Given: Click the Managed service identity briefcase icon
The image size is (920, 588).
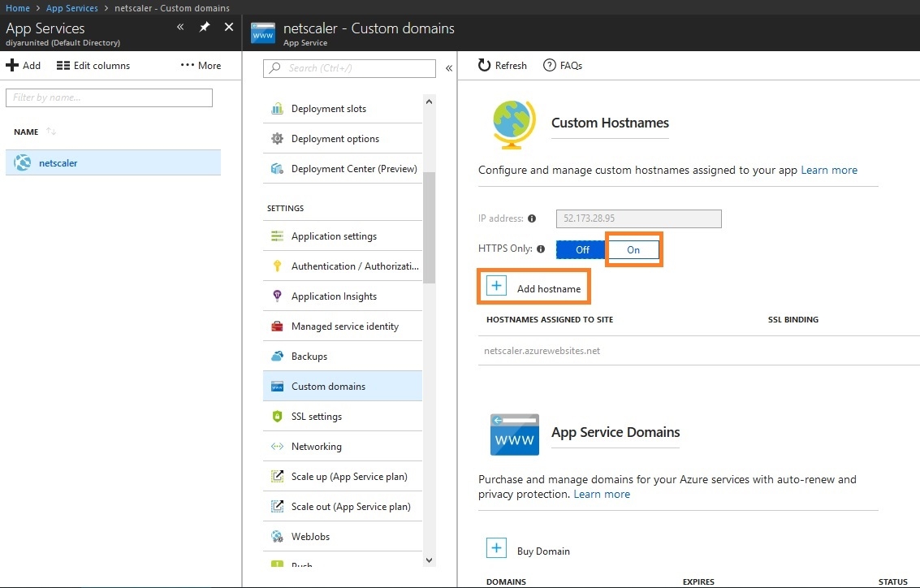Looking at the screenshot, I should pyautogui.click(x=277, y=326).
